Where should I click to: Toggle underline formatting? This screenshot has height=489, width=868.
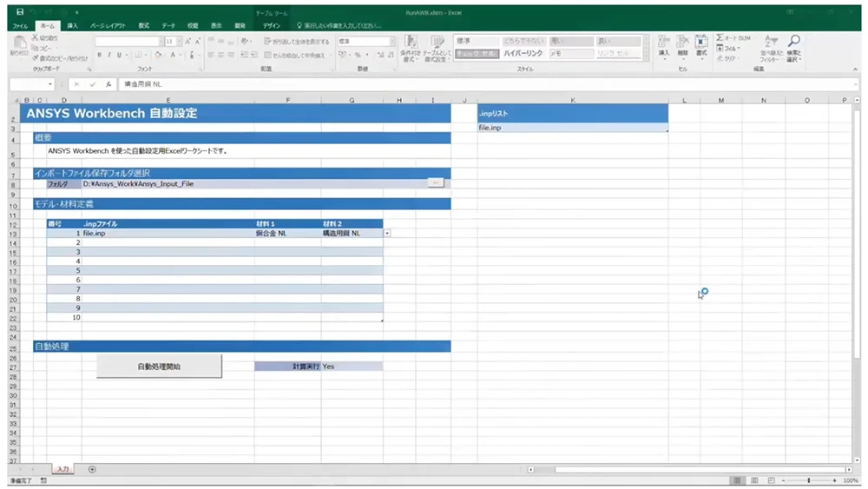click(x=119, y=55)
